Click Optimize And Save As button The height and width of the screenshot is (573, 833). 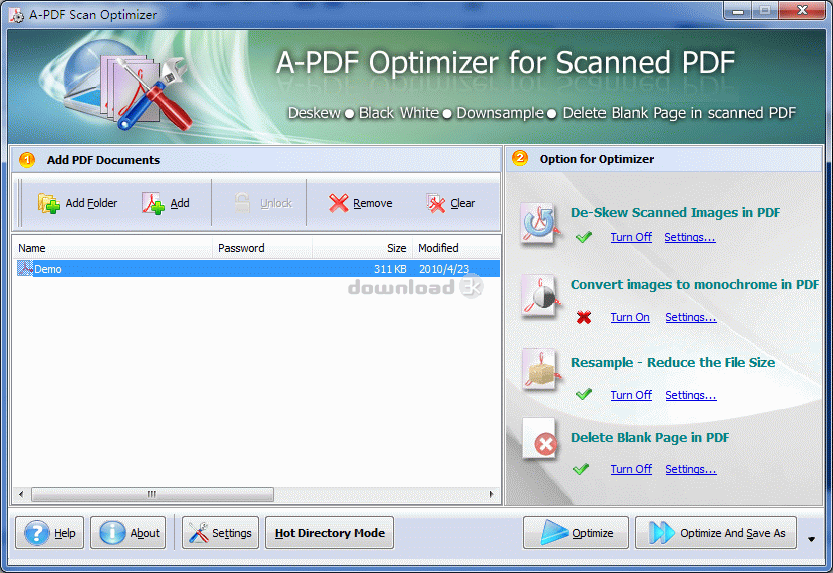coord(716,533)
